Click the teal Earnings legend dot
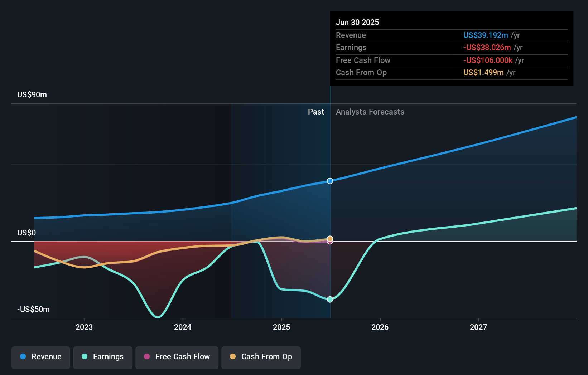Image resolution: width=588 pixels, height=375 pixels. [84, 357]
